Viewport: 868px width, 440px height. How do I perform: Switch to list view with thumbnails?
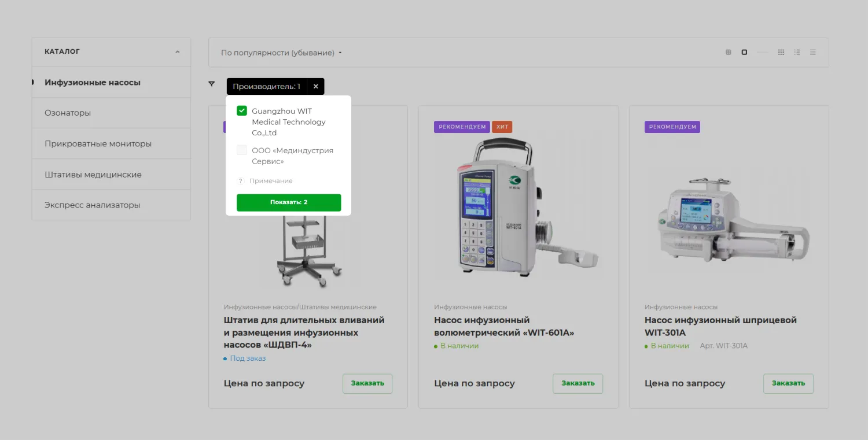click(797, 53)
